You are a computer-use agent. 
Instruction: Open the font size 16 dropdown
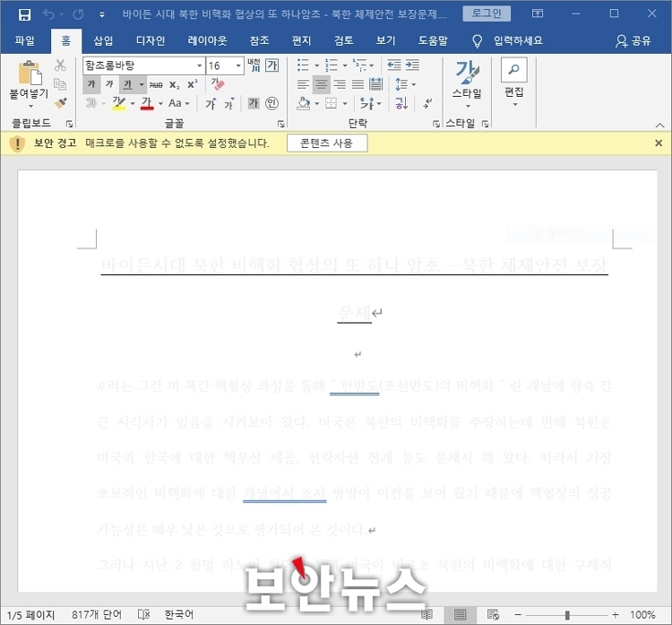pos(238,65)
